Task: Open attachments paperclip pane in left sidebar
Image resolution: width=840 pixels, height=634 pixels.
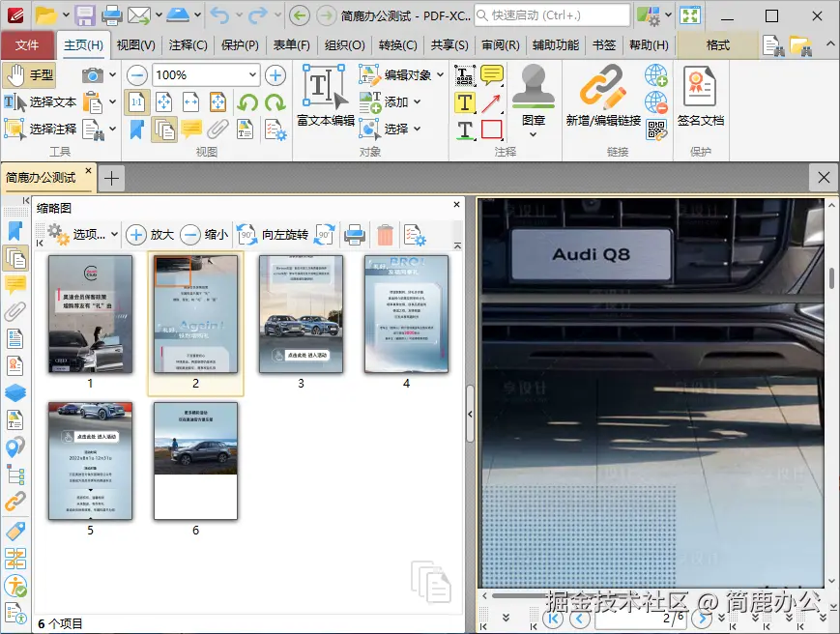Action: click(x=15, y=311)
